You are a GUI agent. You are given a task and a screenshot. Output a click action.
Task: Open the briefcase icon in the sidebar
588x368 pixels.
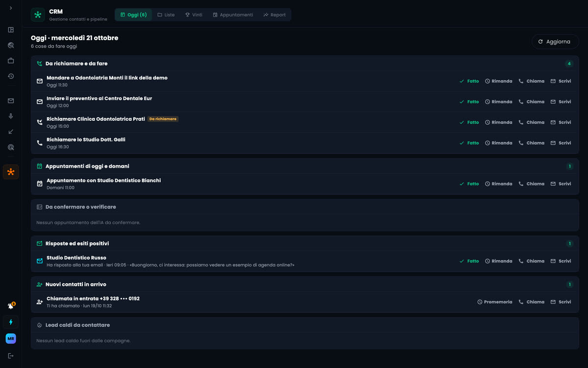(x=11, y=61)
